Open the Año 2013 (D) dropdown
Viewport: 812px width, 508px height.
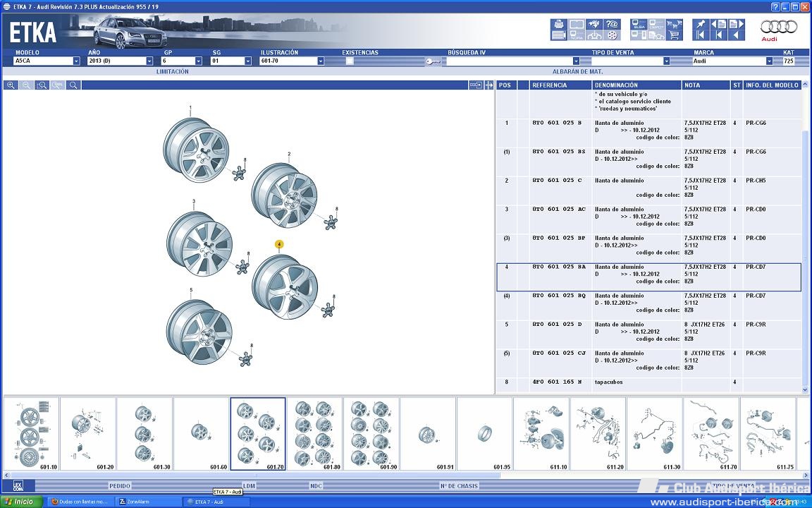point(149,61)
